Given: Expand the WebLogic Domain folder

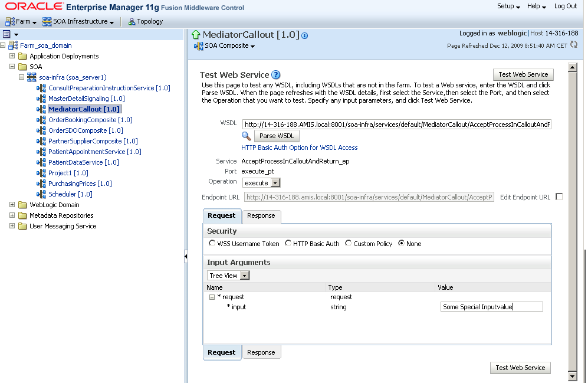Looking at the screenshot, I should click(x=12, y=205).
